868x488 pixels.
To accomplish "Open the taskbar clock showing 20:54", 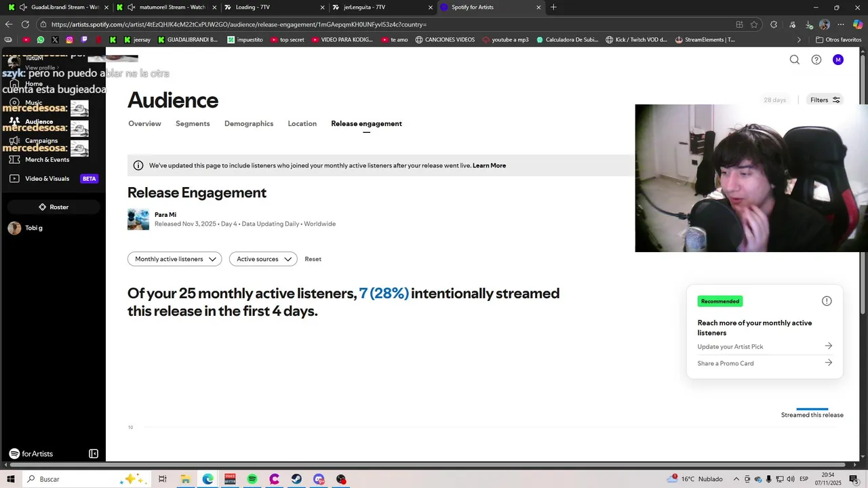I will coord(828,479).
